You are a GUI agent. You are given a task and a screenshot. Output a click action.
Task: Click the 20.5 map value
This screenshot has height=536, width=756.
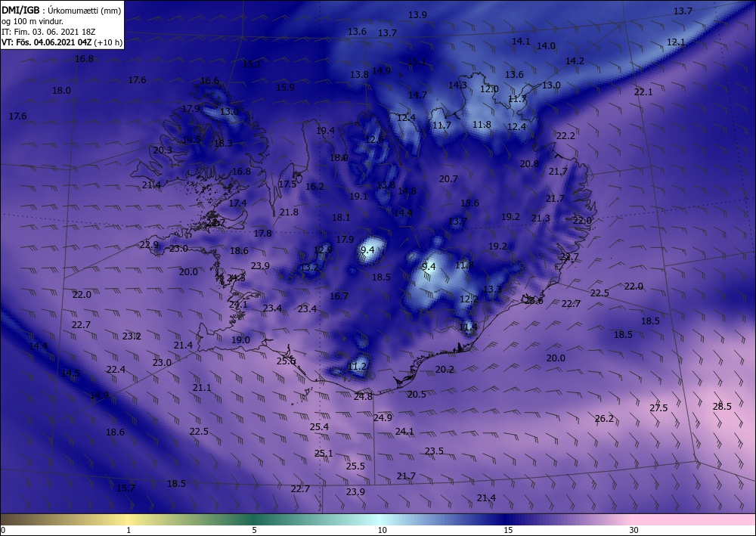pyautogui.click(x=417, y=395)
